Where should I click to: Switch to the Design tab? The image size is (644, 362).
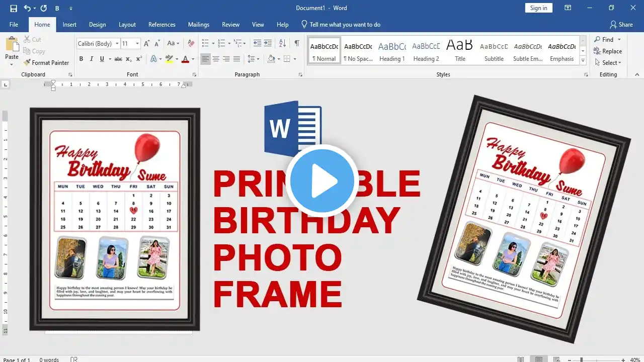[98, 25]
